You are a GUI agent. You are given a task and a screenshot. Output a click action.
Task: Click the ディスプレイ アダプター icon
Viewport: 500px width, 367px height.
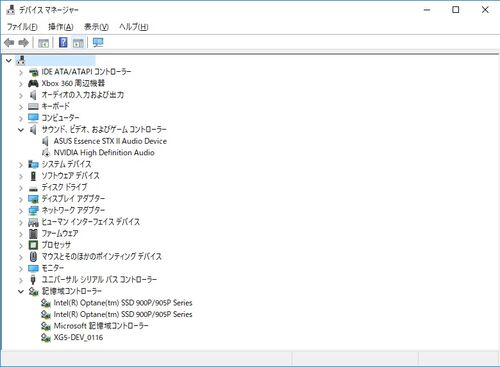coord(33,199)
